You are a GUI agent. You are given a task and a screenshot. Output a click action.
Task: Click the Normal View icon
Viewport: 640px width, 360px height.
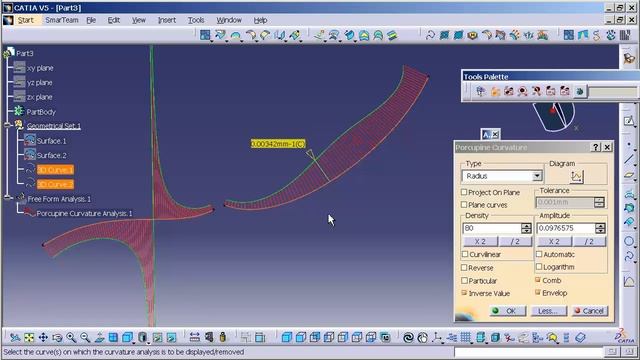pos(99,338)
